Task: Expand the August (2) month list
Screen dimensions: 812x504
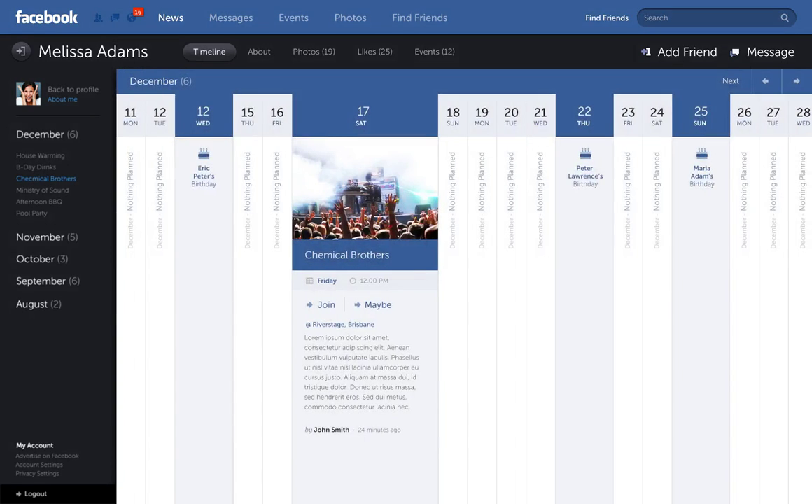Action: pos(38,304)
